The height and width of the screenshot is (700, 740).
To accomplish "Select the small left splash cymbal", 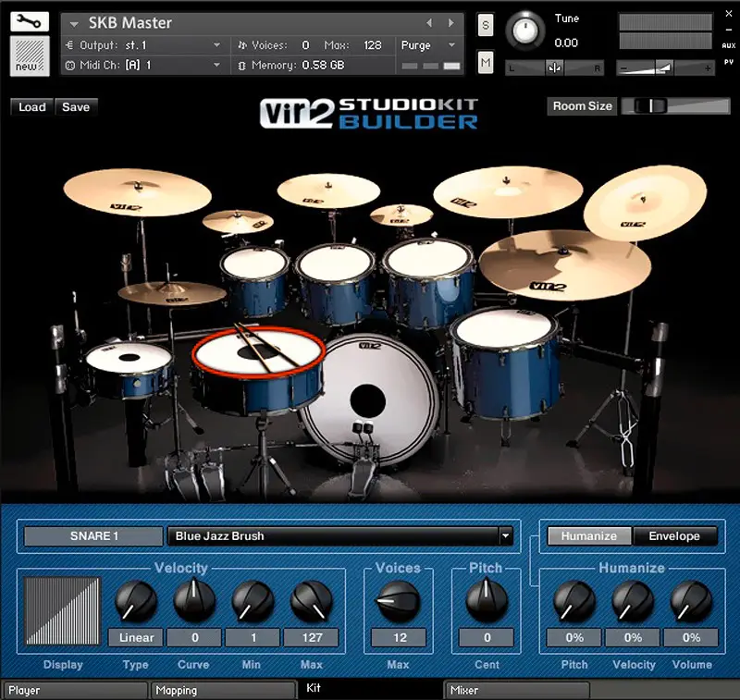I will [238, 221].
